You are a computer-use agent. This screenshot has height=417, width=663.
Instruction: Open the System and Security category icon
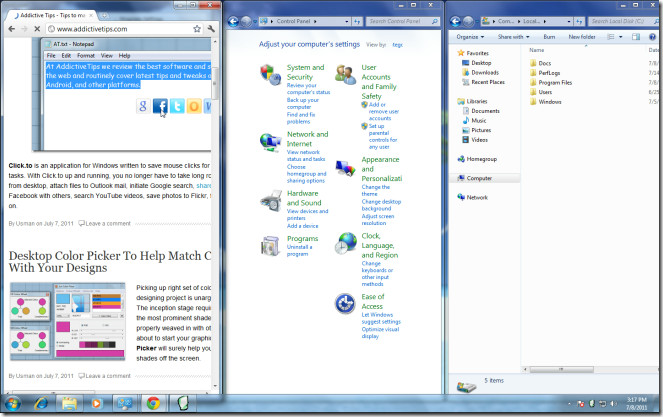click(x=271, y=75)
